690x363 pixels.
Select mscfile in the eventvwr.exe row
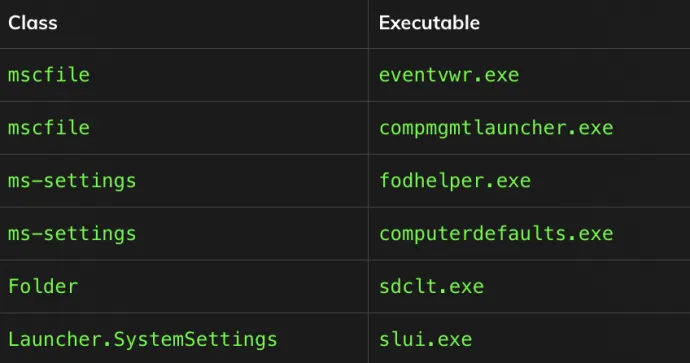(x=49, y=75)
